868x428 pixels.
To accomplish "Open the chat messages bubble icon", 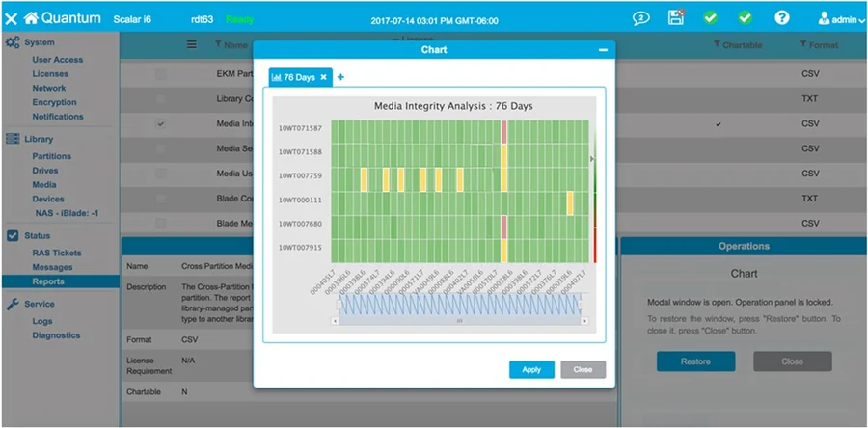I will [x=641, y=18].
